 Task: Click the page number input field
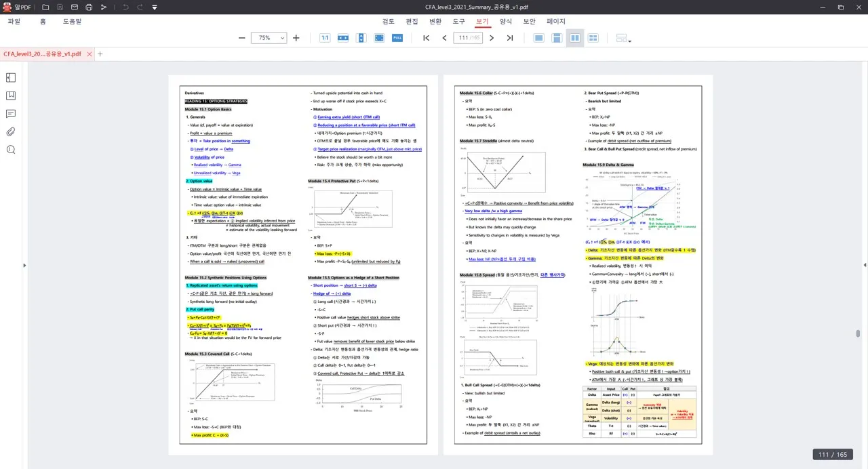[467, 38]
